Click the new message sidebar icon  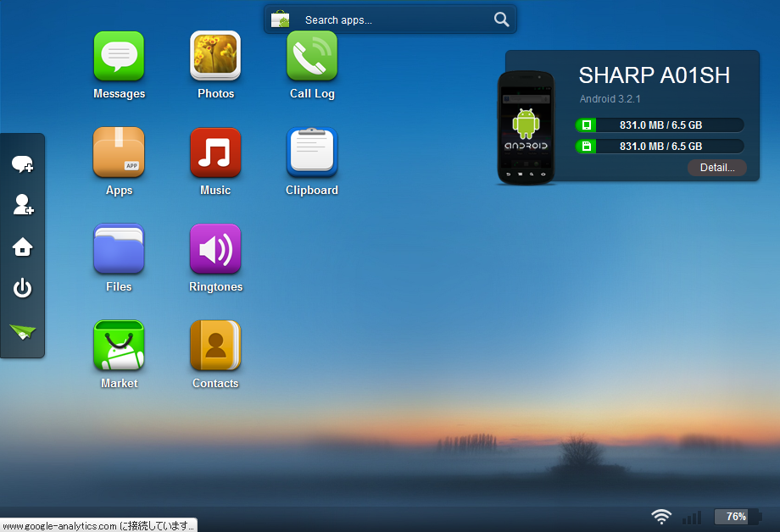[x=22, y=164]
